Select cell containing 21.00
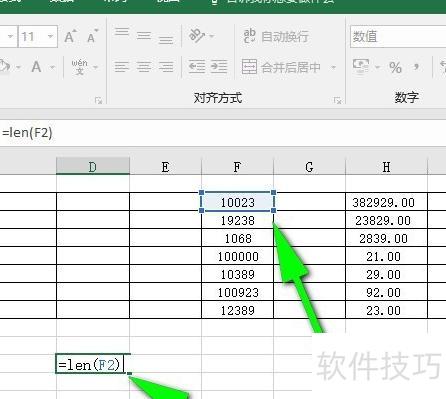 pyautogui.click(x=386, y=256)
